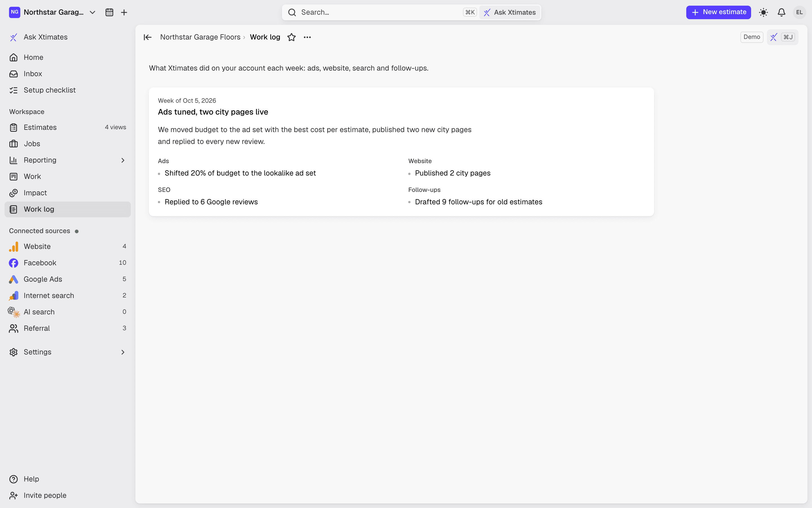Click 'Drafted 9 follow-ups for old estimates'

tap(478, 202)
